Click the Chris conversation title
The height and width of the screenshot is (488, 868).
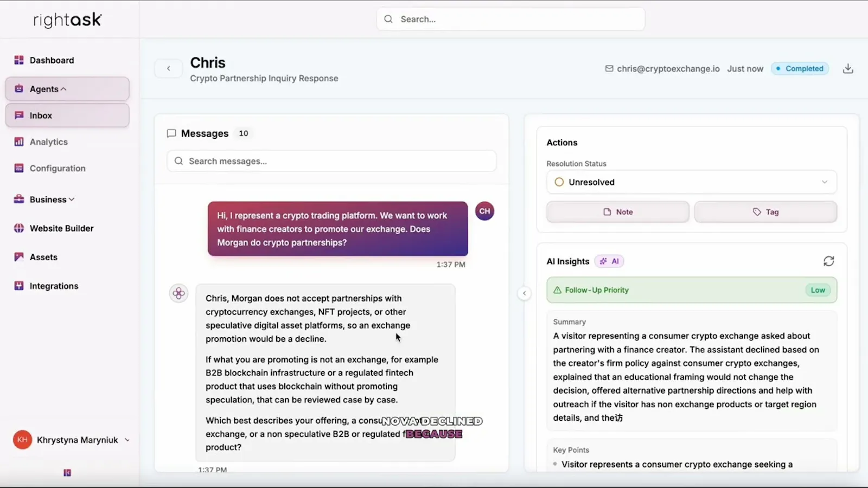click(208, 63)
